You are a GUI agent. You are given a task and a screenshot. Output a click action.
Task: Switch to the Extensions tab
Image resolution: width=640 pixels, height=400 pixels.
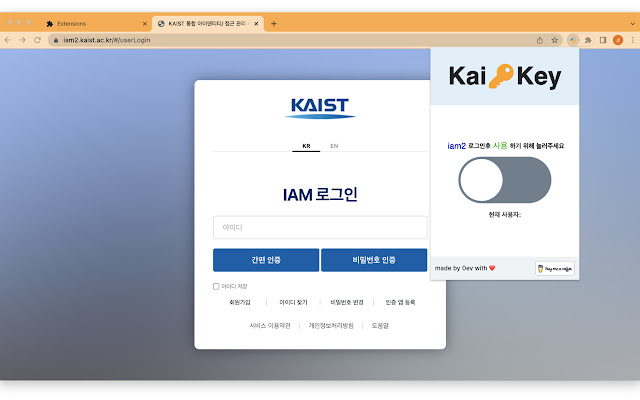click(x=96, y=24)
